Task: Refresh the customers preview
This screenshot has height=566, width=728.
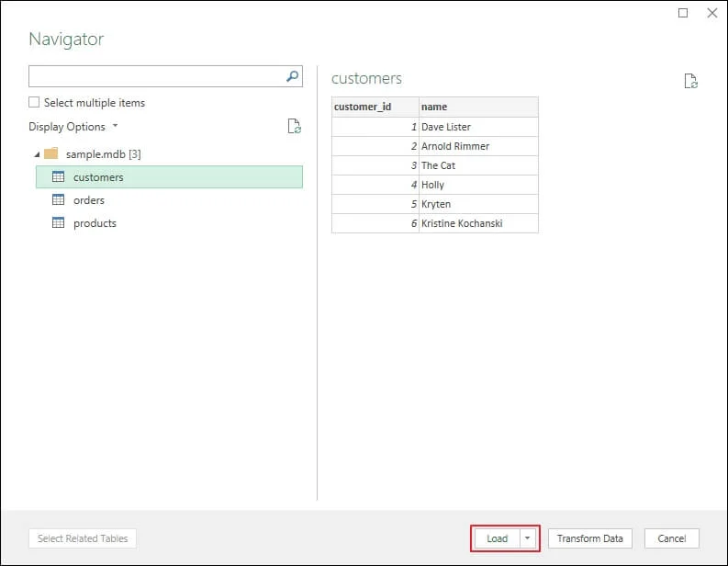Action: click(691, 81)
